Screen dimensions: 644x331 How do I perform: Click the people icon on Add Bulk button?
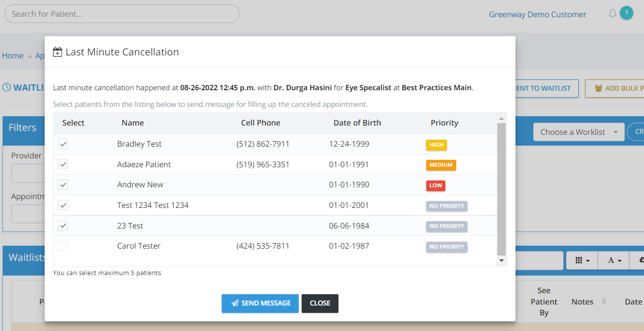click(x=598, y=88)
